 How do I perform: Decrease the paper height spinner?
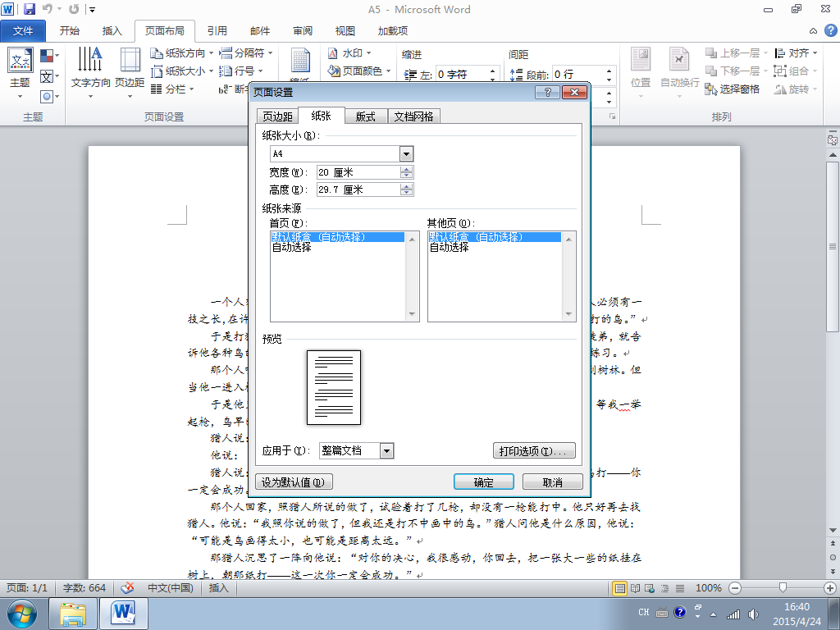pos(407,193)
